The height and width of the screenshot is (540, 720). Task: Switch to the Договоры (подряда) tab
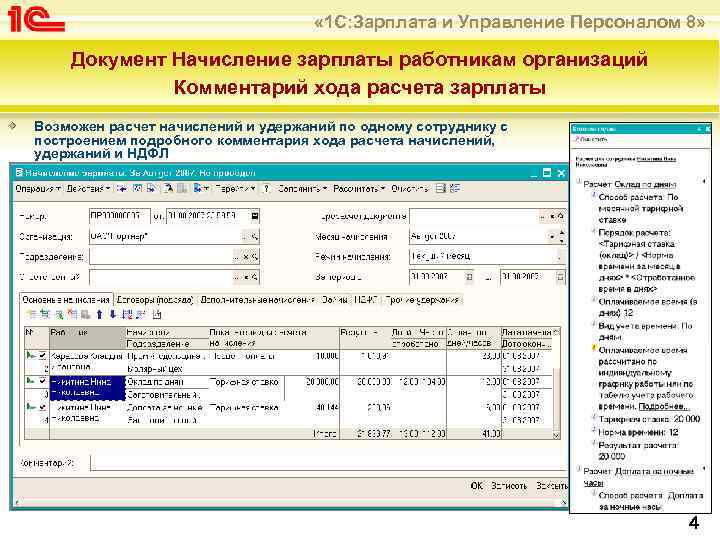click(155, 300)
